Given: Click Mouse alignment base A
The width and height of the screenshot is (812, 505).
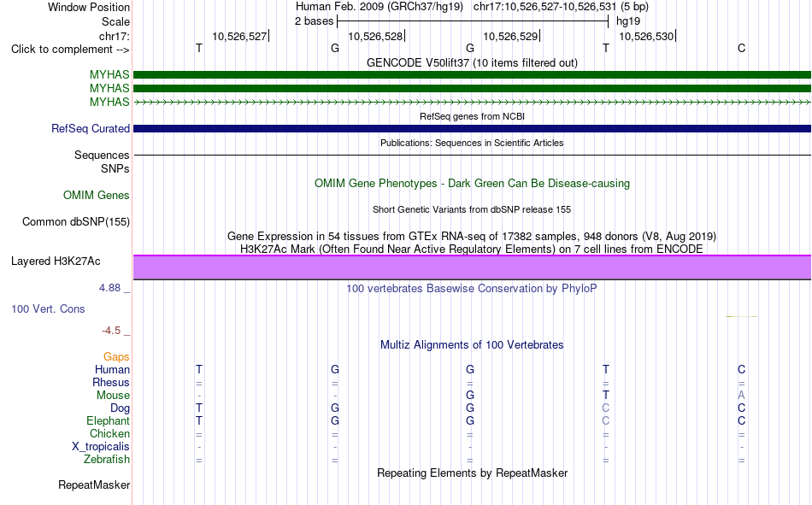Looking at the screenshot, I should click(741, 395).
